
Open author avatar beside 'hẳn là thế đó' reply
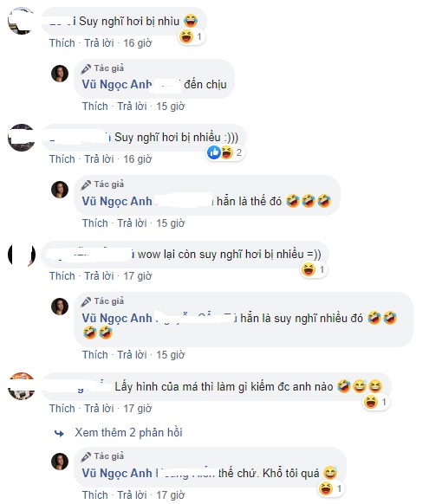point(60,190)
